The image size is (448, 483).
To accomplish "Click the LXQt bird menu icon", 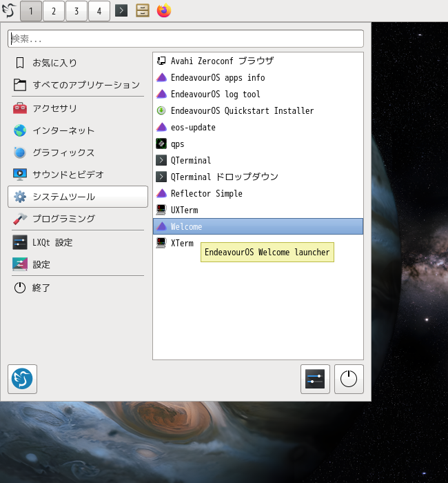I will coord(9,11).
